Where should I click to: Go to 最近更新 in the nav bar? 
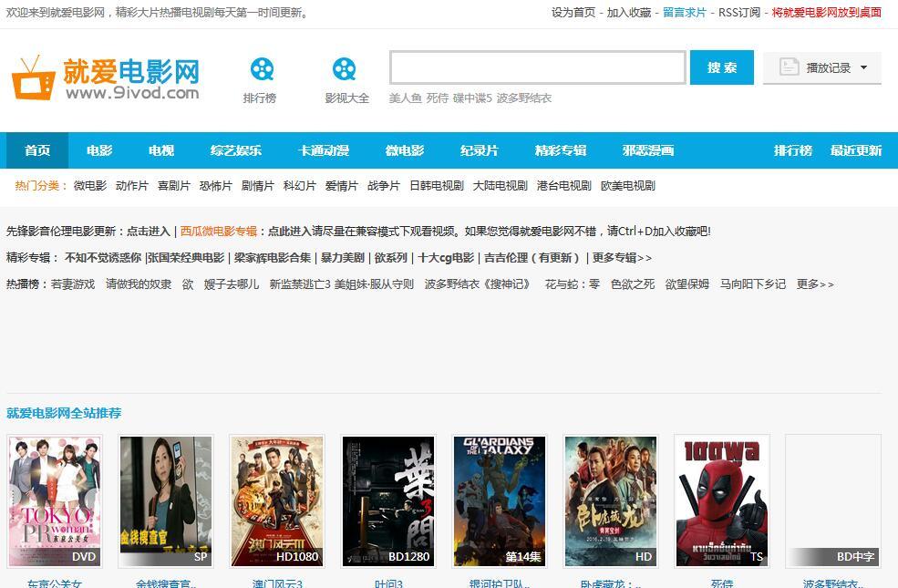(855, 150)
